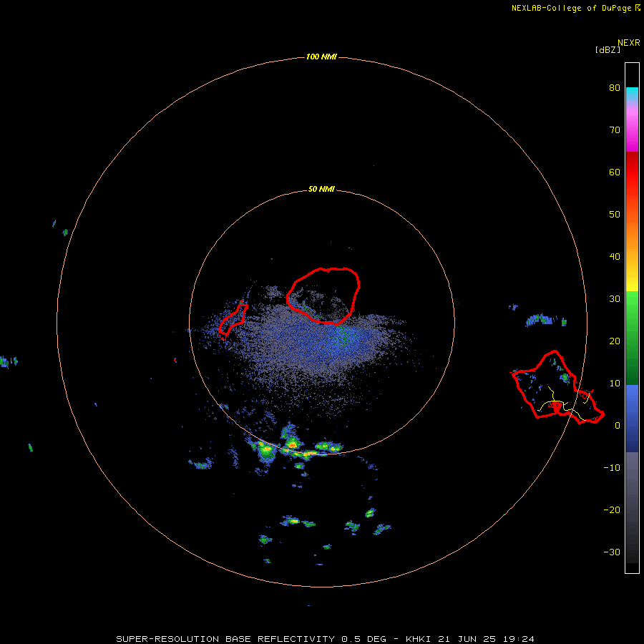Click the 20 value on the dBZ scale
The height and width of the screenshot is (644, 644).
[615, 341]
